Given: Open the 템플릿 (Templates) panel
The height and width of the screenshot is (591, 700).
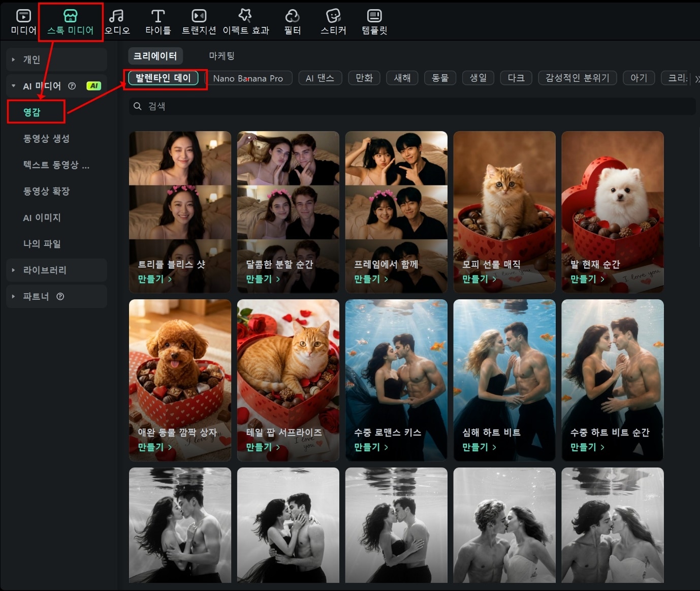Looking at the screenshot, I should pos(374,20).
